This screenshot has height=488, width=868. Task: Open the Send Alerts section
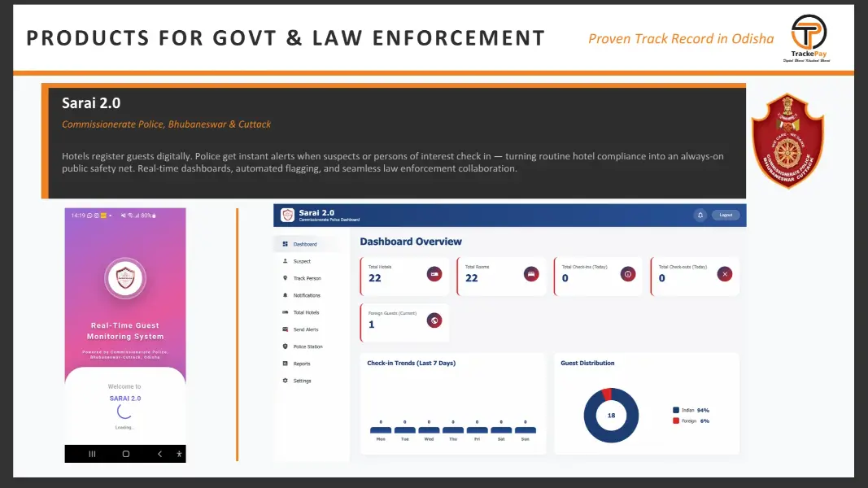[305, 329]
